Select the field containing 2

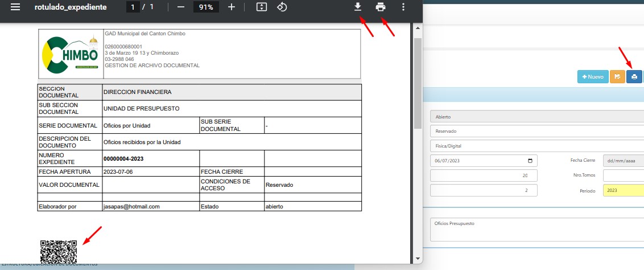(x=484, y=190)
